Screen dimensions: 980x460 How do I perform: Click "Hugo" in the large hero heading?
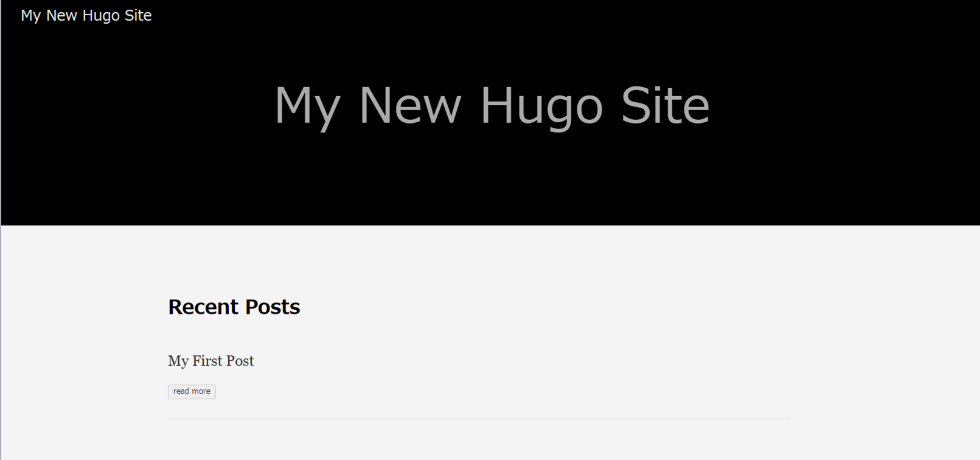click(x=541, y=105)
